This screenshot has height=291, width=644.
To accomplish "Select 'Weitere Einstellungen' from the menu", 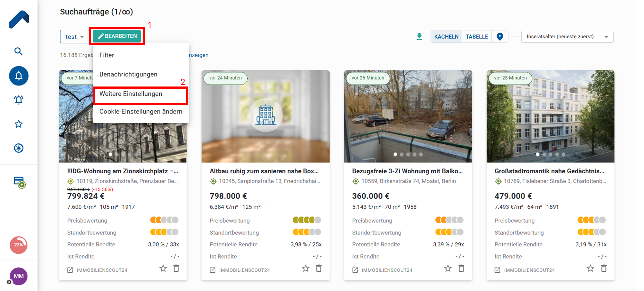I will [x=131, y=94].
